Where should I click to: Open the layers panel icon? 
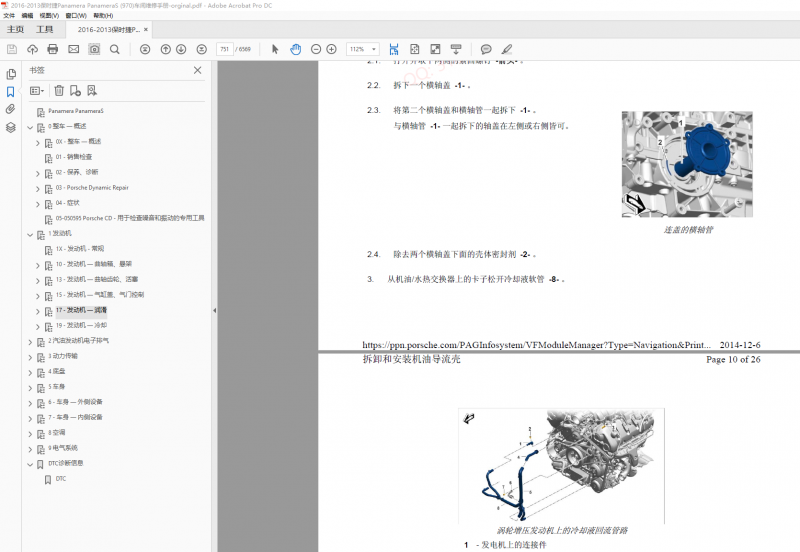click(11, 127)
